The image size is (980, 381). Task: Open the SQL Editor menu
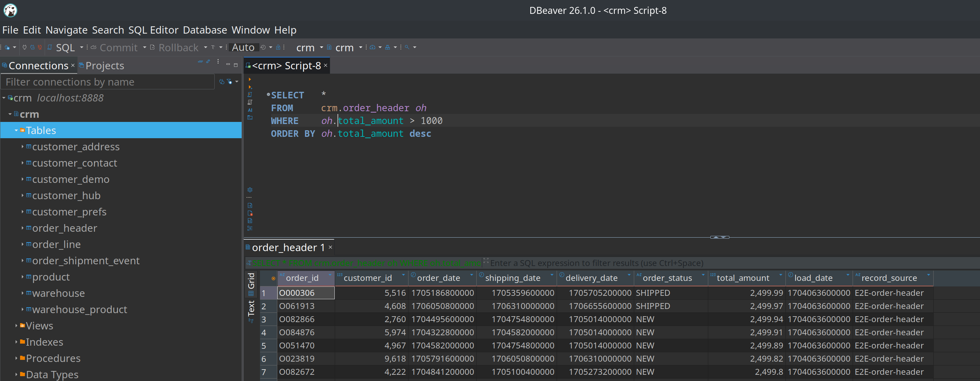coord(153,30)
